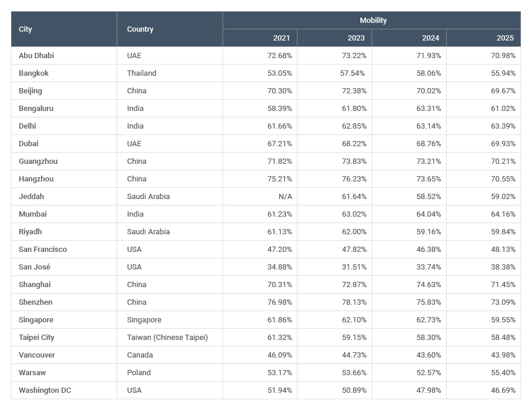Select Shanghai's 2024 value 74.63%
532x411 pixels.
pos(429,285)
